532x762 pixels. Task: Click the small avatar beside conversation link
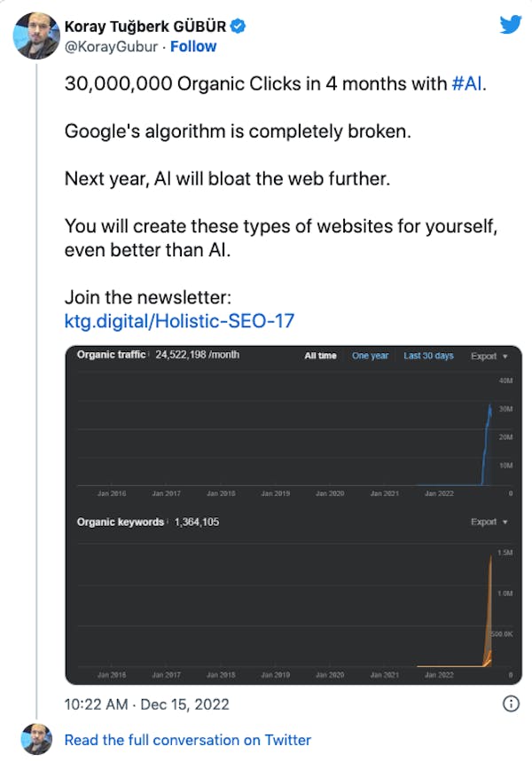click(x=36, y=739)
